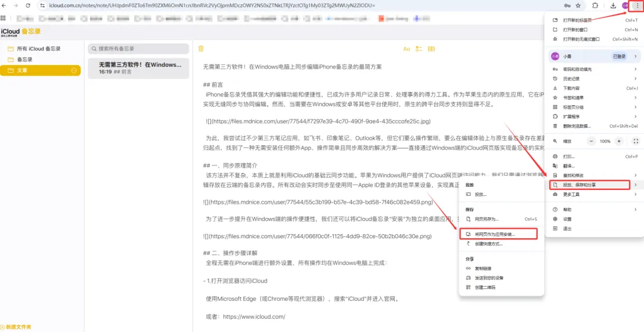This screenshot has width=644, height=332.
Task: Choose 网页另存为... in submenu
Action: [x=501, y=219]
